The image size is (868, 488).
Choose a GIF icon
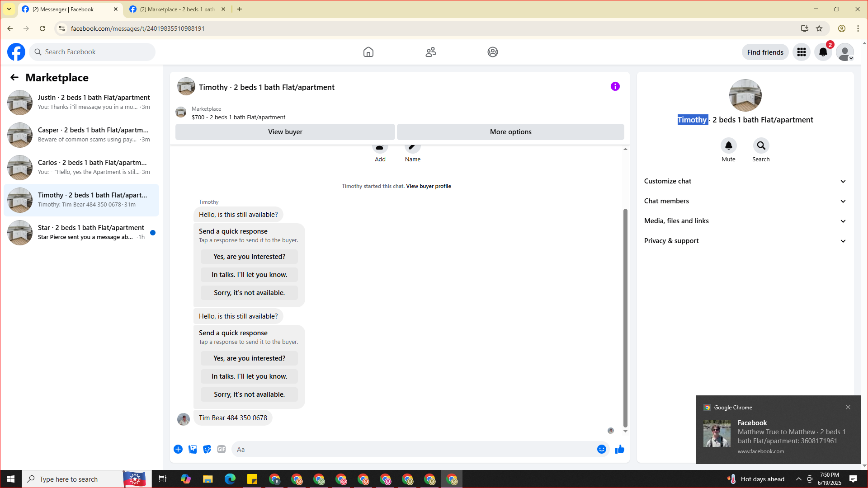click(x=222, y=449)
